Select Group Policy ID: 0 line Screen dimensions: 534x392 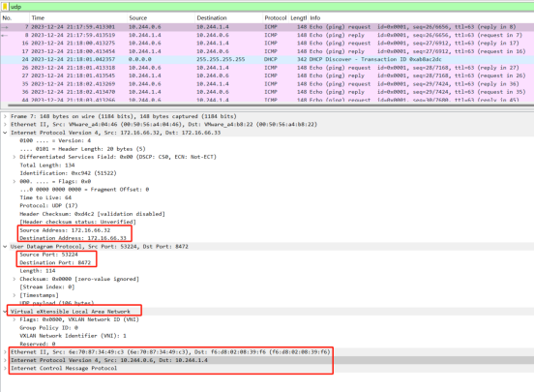[48, 328]
